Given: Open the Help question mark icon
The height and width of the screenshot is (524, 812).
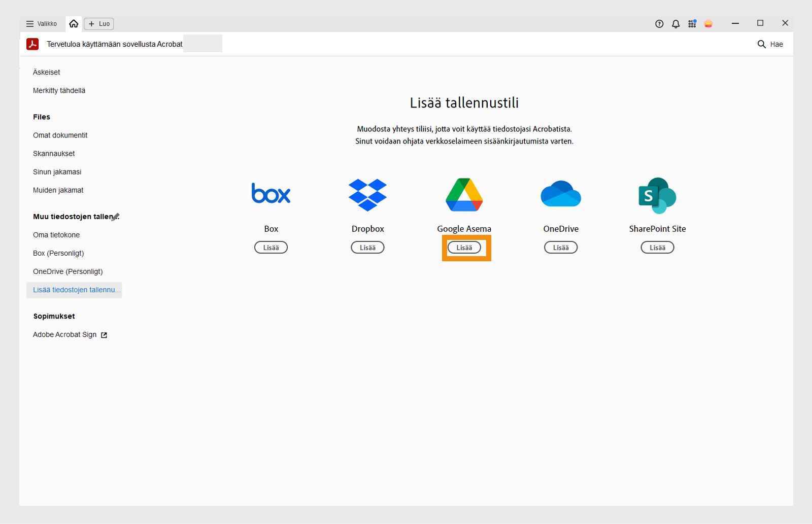Looking at the screenshot, I should (659, 23).
